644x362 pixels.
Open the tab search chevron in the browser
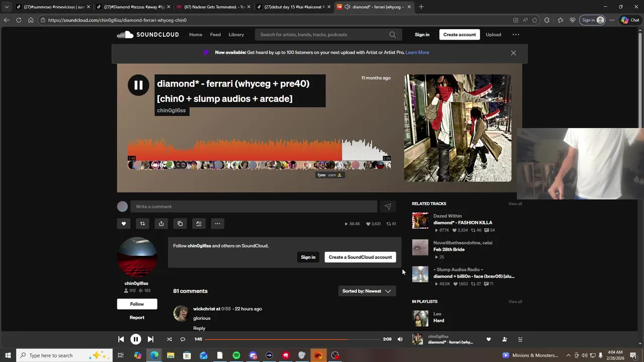pos(6,7)
